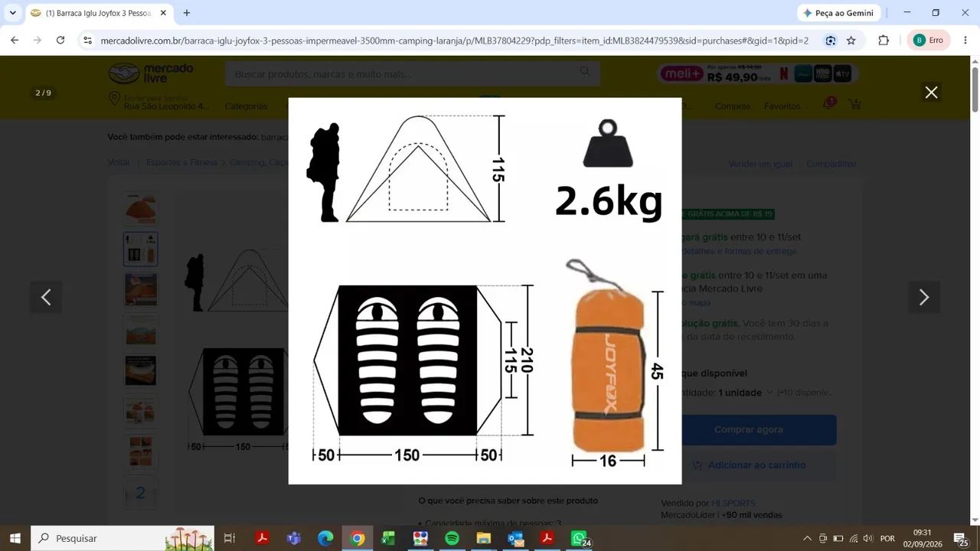Screen dimensions: 980x551
Task: Open Spotify from the taskbar
Action: point(452,538)
